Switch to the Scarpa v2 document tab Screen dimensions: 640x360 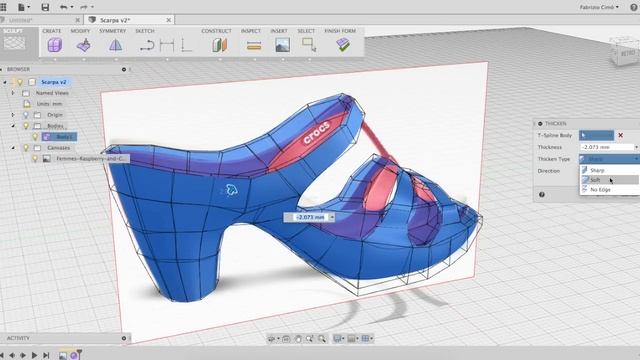tap(115, 20)
